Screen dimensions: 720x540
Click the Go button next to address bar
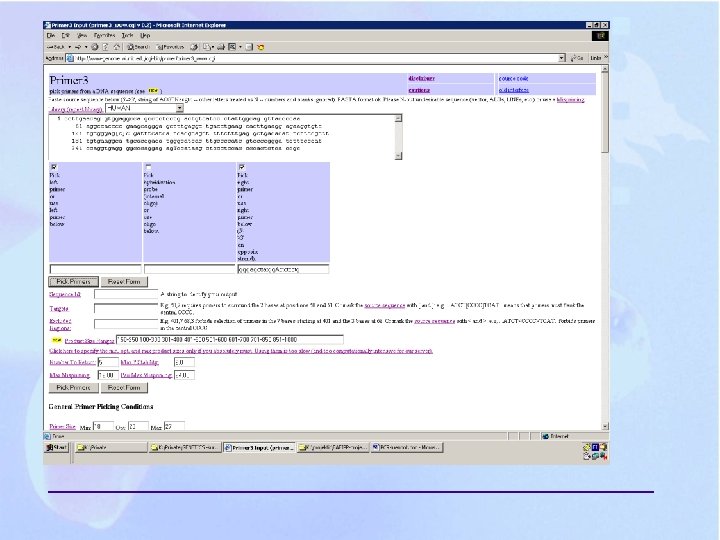click(577, 58)
